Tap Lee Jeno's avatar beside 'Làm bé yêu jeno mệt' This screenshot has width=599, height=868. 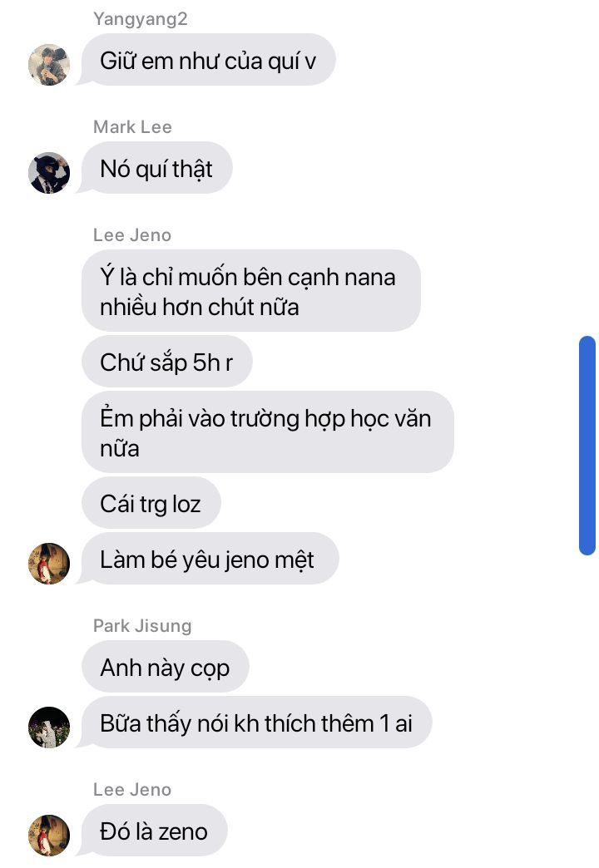click(49, 564)
